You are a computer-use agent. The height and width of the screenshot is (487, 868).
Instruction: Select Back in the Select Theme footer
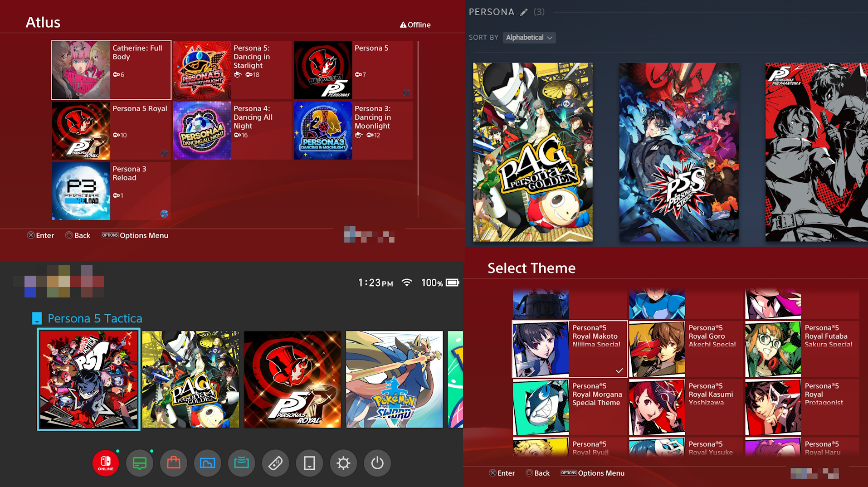tap(538, 473)
